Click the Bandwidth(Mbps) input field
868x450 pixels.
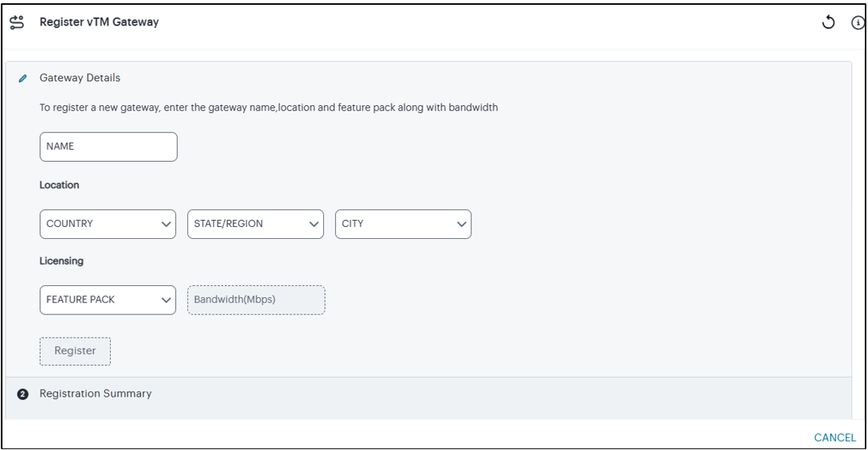[x=256, y=299]
